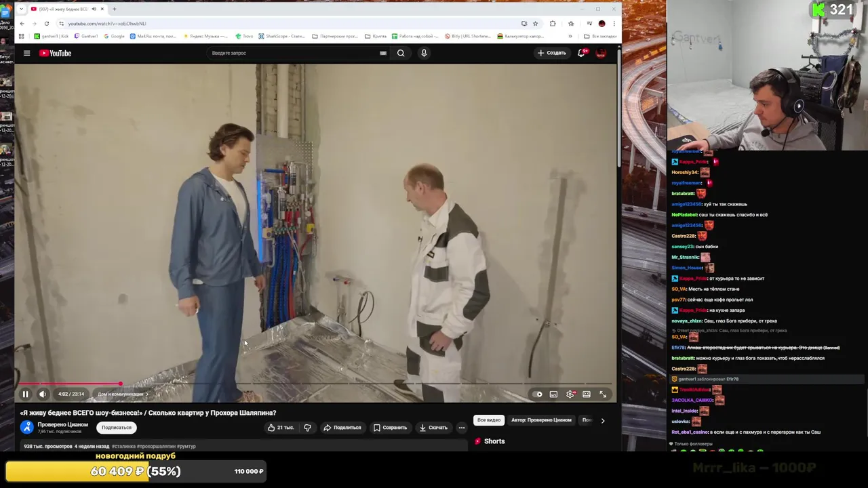868x488 pixels.
Task: Open the Google bookmark
Action: coord(115,36)
